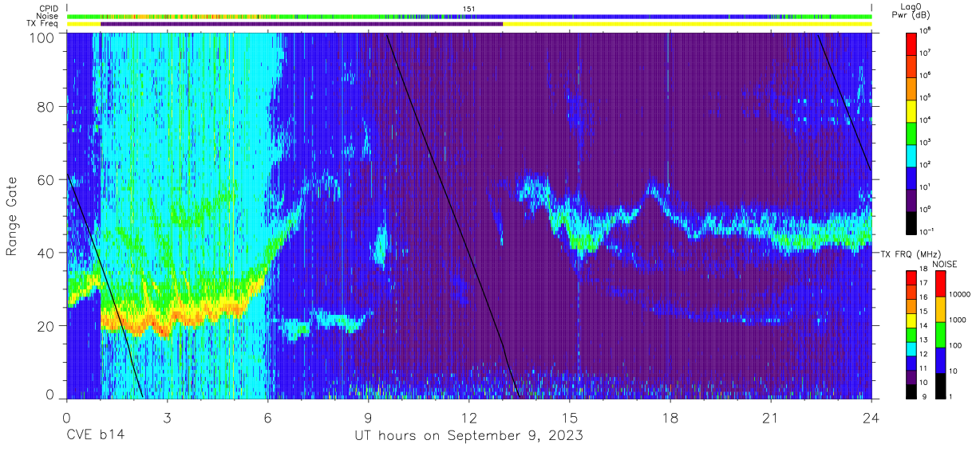Viewport: 980px width, 452px height.
Task: Click the CPID value '151'
Action: point(468,9)
